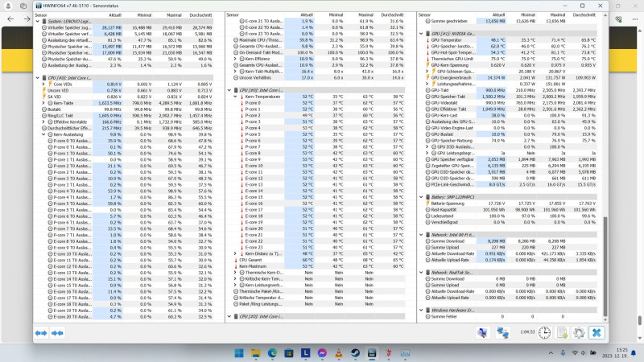Screen dimensions: 644x362
Task: Collapse the GPU [#1]: NVIDIA group
Action: (x=421, y=34)
